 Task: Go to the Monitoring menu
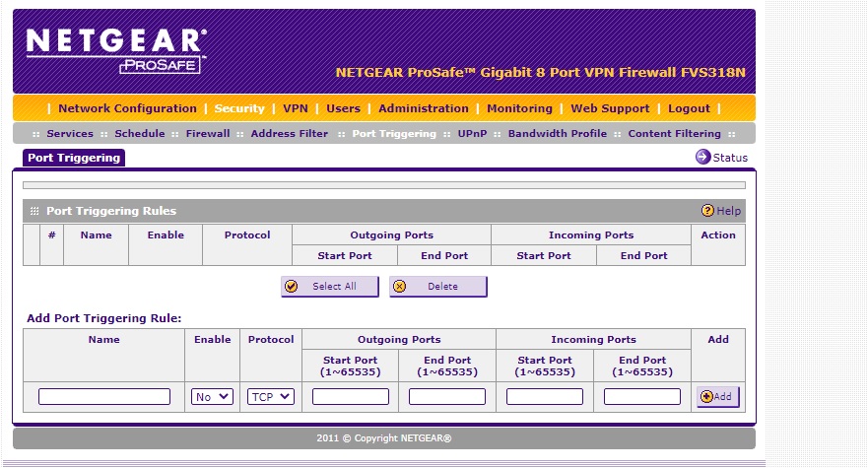point(519,108)
